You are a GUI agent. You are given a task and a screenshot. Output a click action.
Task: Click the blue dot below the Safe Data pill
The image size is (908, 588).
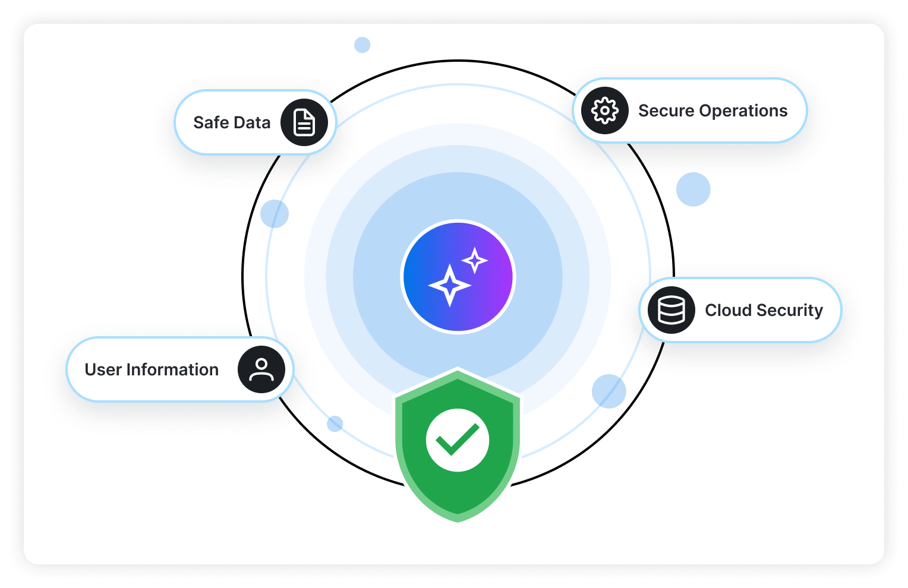click(x=275, y=214)
